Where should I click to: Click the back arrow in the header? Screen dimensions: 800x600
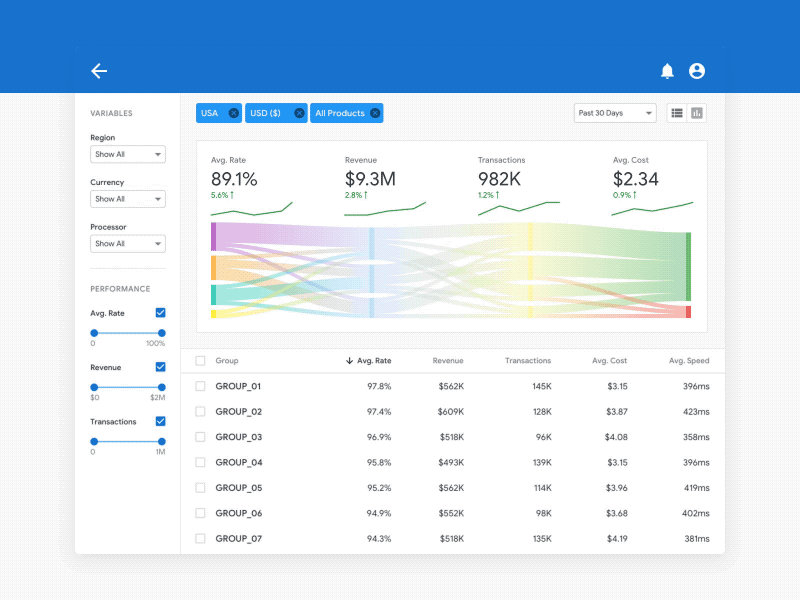[99, 71]
